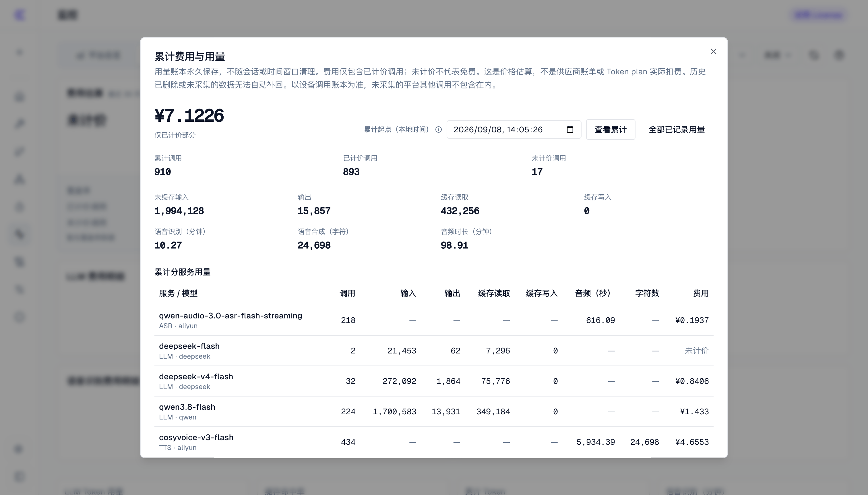Click the 字符数 column header

(x=647, y=293)
